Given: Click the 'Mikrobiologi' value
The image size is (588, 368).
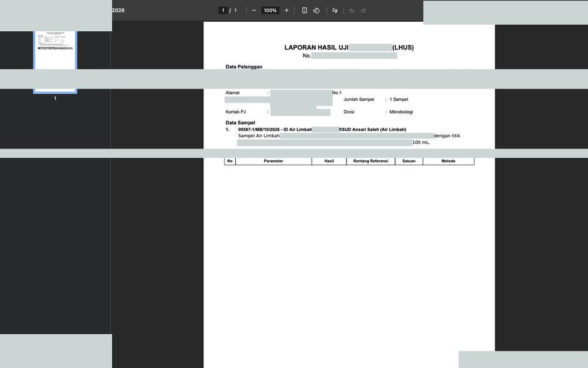Looking at the screenshot, I should click(401, 112).
